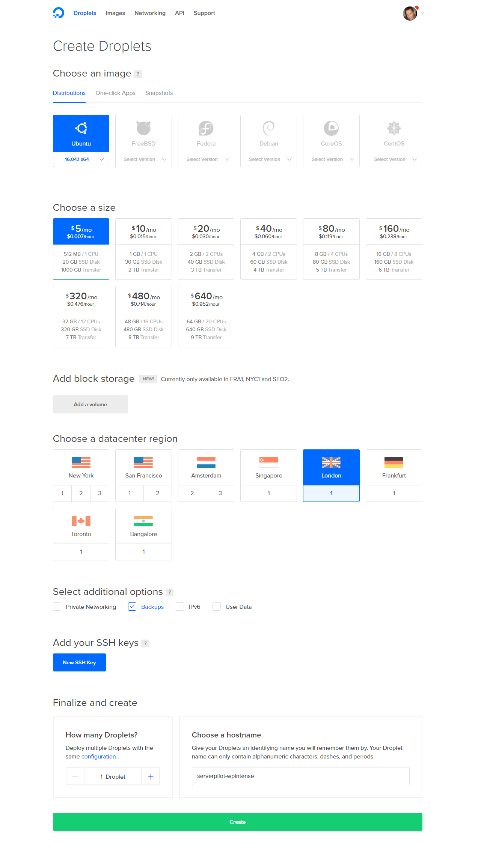
Task: Increase droplet count with plus icon
Action: pyautogui.click(x=151, y=776)
